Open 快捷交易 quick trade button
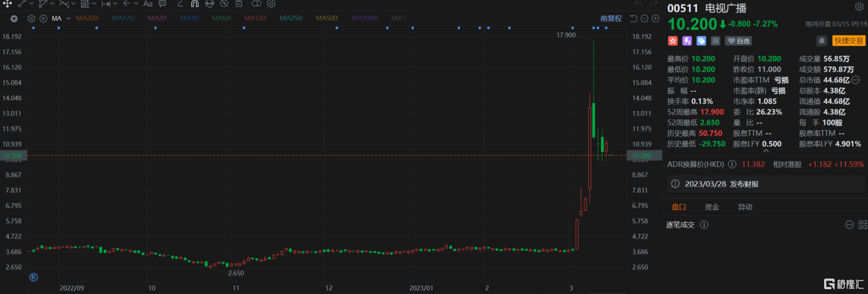The image size is (868, 294). (848, 41)
